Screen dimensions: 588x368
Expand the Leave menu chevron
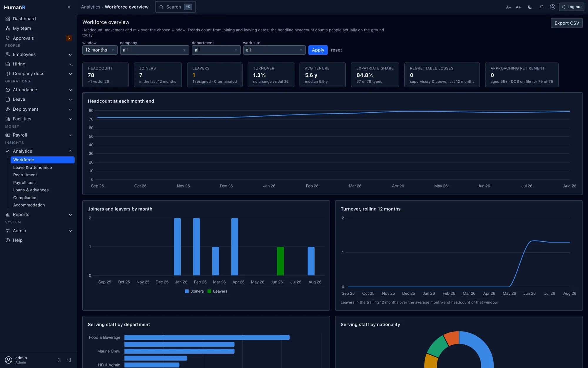tap(70, 100)
